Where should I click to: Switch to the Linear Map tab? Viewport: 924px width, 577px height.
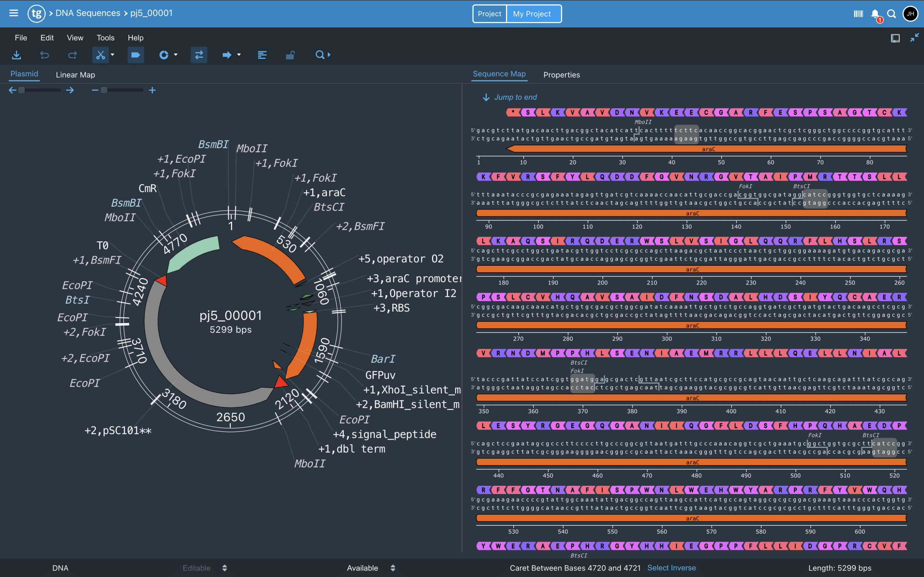pos(75,74)
